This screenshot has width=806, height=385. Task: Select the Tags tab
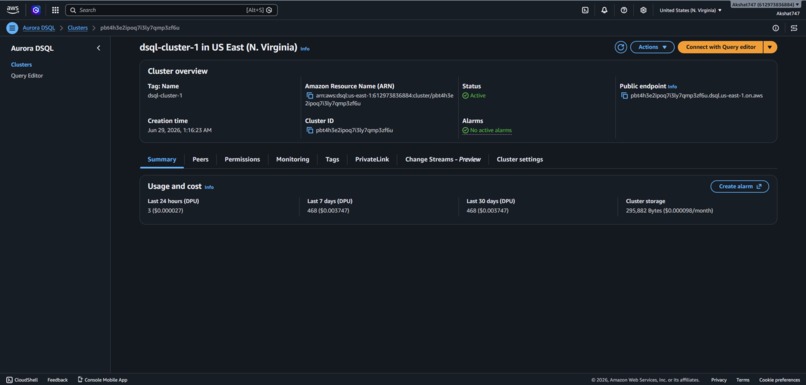[x=332, y=159]
